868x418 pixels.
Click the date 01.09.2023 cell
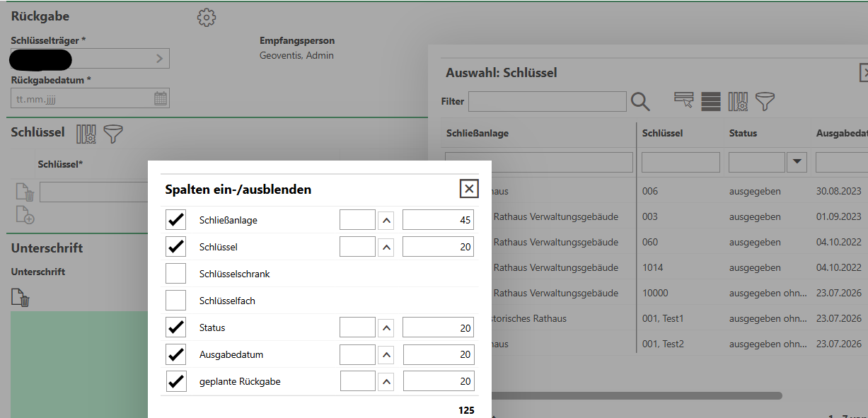point(839,216)
